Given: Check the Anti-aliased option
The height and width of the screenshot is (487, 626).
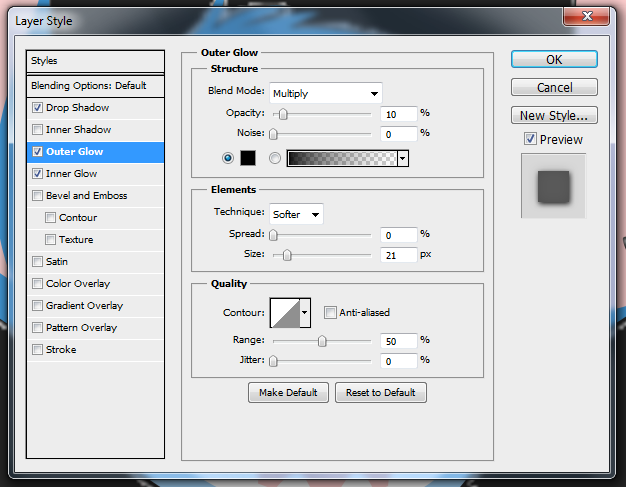Looking at the screenshot, I should (330, 313).
